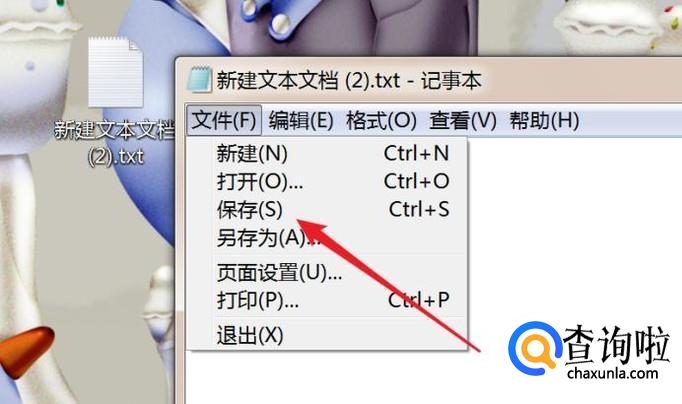Click the chaxunla.com watermark link
This screenshot has height=404, width=682.
[612, 373]
